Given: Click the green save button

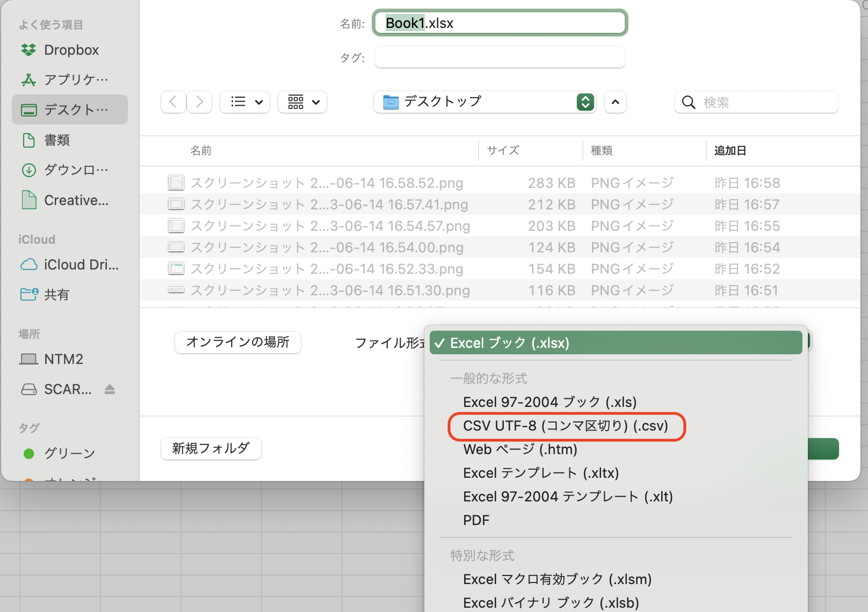Looking at the screenshot, I should coord(823,449).
